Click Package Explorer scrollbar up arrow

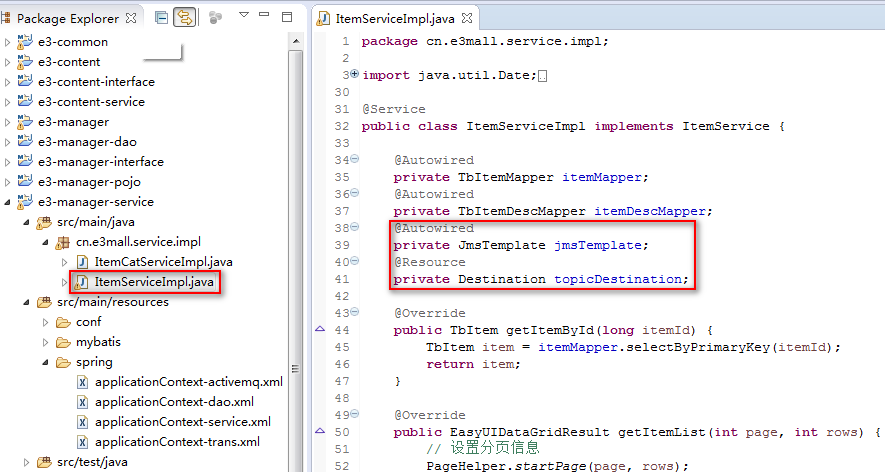pyautogui.click(x=295, y=41)
